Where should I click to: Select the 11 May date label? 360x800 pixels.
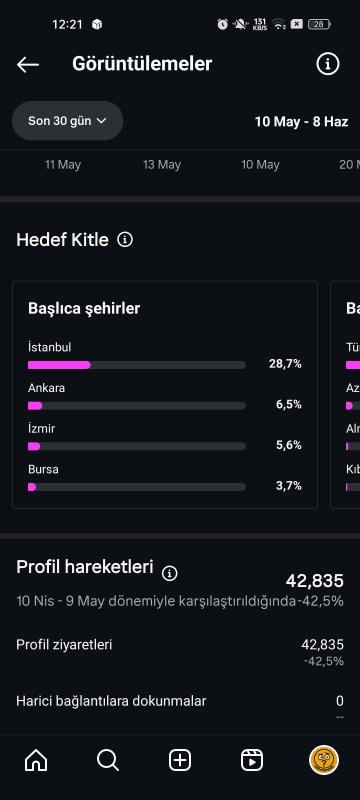[63, 165]
